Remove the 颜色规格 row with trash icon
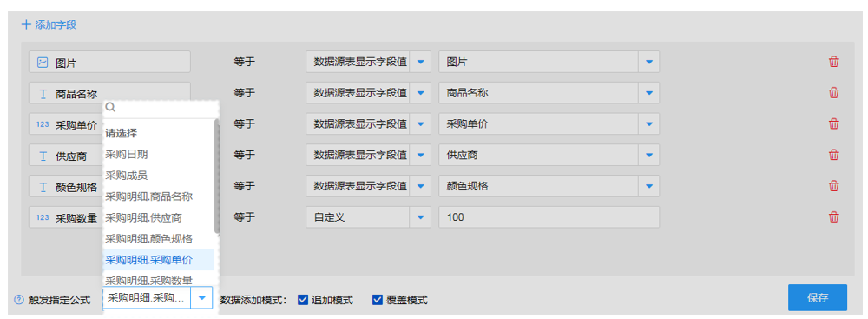 click(833, 186)
